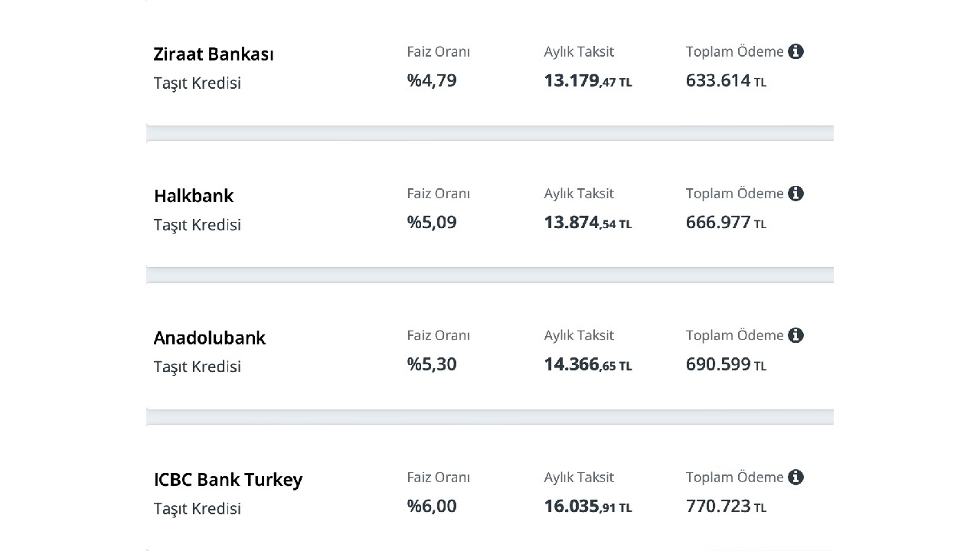Click the 633.614 TL total payment
The image size is (980, 551).
pos(726,81)
